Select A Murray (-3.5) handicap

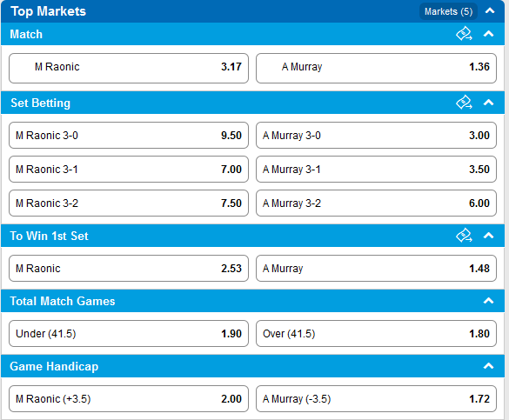tap(376, 398)
